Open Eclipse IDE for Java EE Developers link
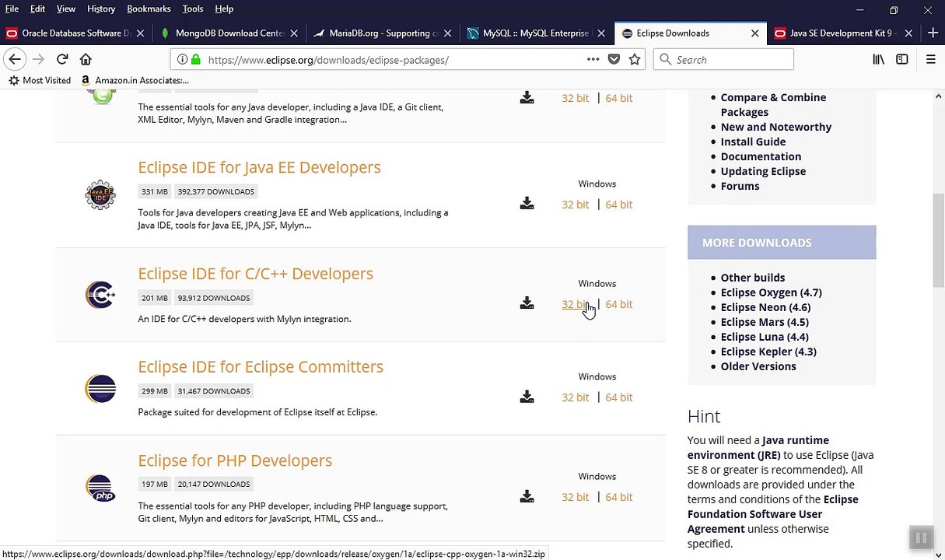The height and width of the screenshot is (560, 945). tap(259, 167)
